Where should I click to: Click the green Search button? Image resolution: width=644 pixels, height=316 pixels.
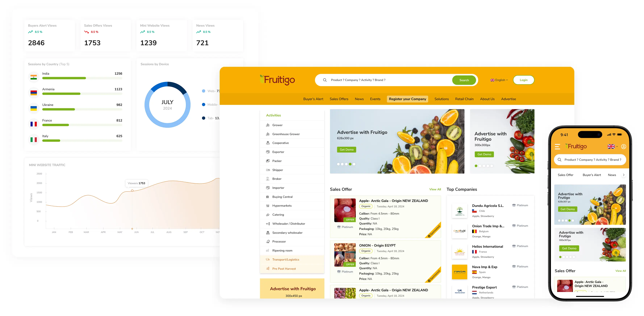tap(464, 80)
